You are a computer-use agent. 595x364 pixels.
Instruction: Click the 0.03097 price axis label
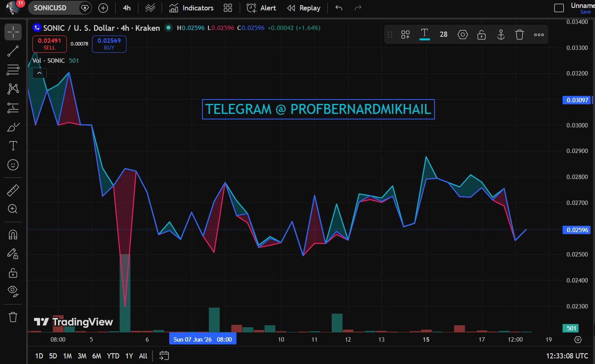577,100
